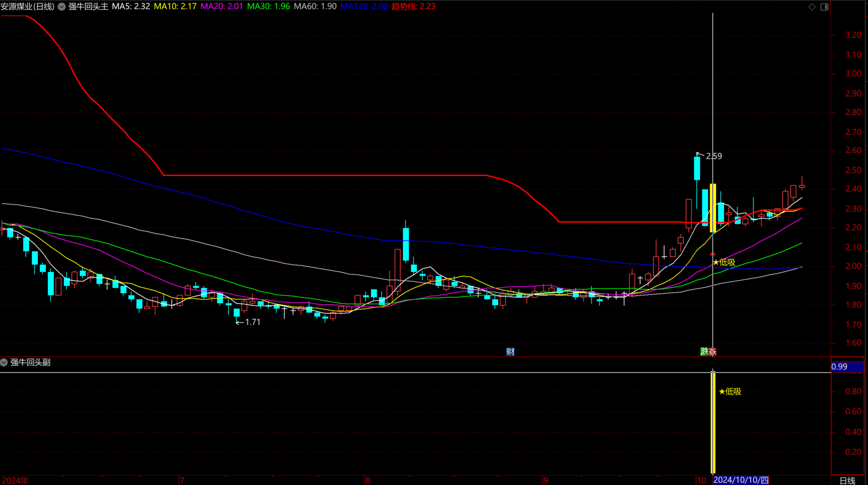Click the diamond marker icon at top right
The height and width of the screenshot is (485, 868).
coord(812,7)
